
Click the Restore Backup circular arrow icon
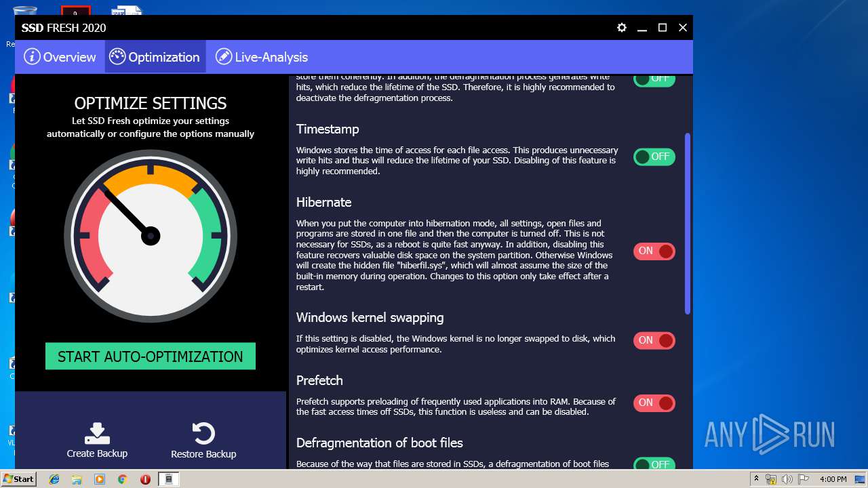(203, 434)
